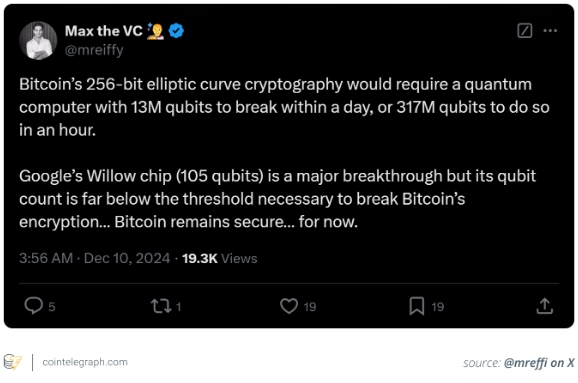Viewport: 578px width, 383px height.
Task: Open the Max the VC display name
Action: (104, 31)
